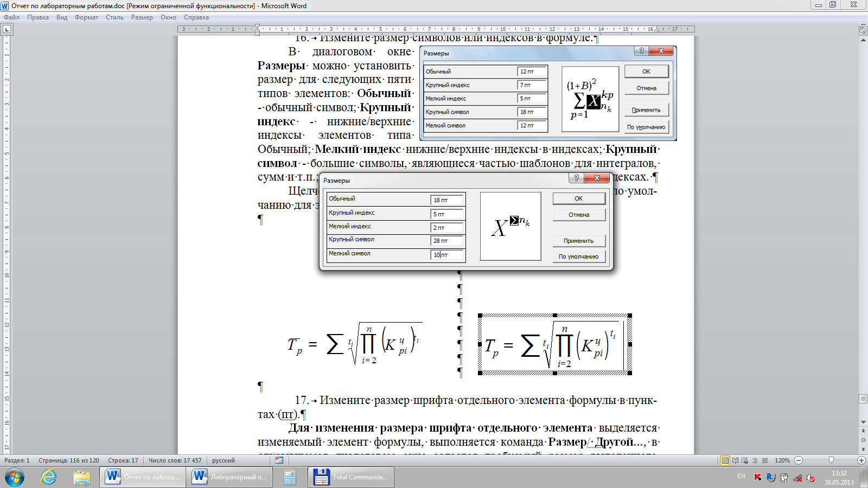Click Раздел: 1 in the status bar
The height and width of the screenshot is (488, 868).
coord(17,460)
